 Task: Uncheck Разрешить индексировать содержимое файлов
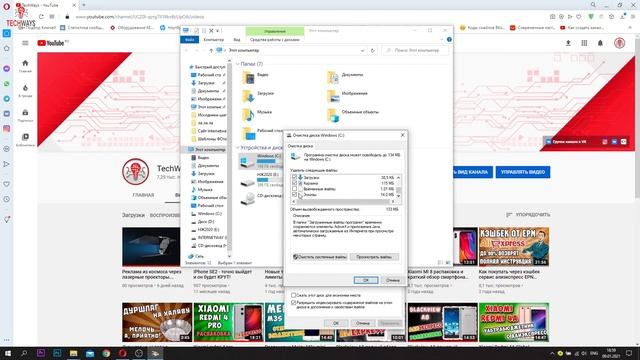(x=293, y=303)
